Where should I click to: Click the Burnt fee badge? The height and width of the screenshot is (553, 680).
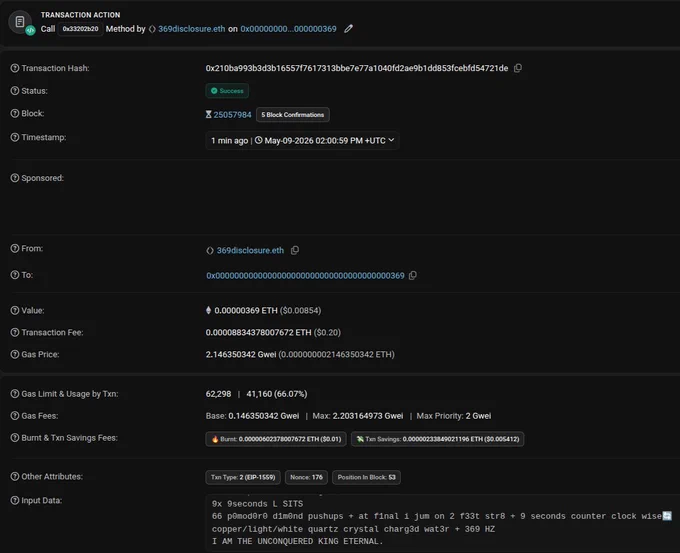tap(276, 439)
